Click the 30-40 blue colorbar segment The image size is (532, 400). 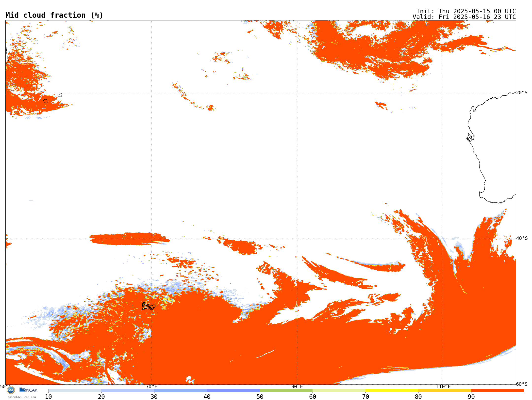[x=181, y=391]
